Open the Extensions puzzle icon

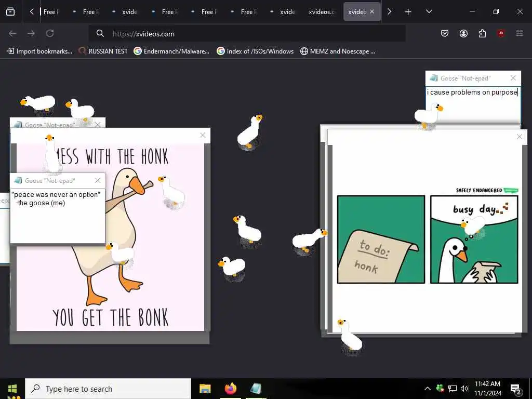pos(482,33)
